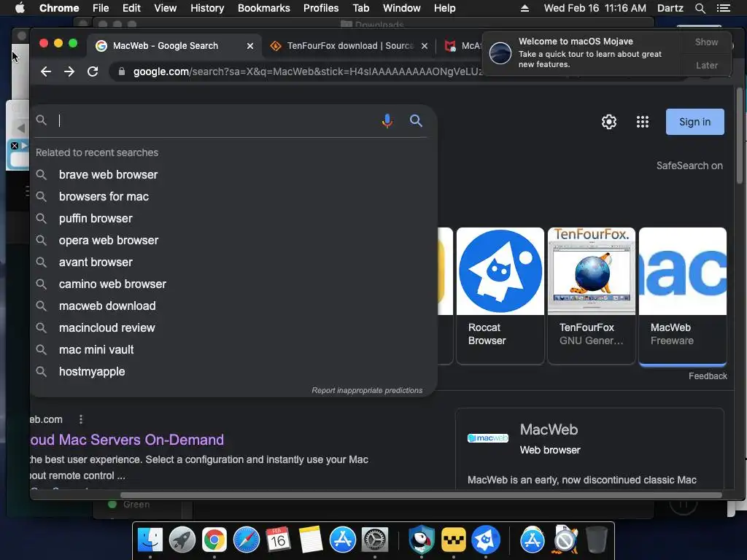Open the yellow taxi app in the Dock
The image size is (747, 560).
tap(454, 540)
